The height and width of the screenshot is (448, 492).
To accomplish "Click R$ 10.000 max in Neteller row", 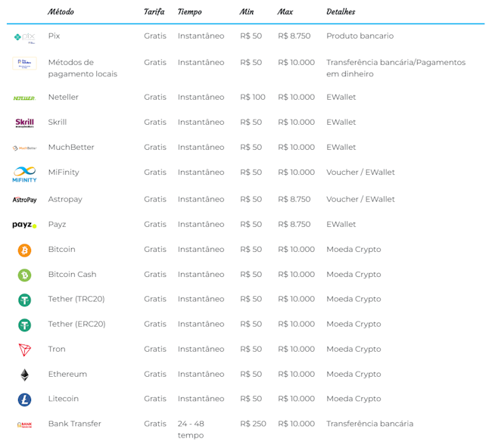I will [296, 97].
